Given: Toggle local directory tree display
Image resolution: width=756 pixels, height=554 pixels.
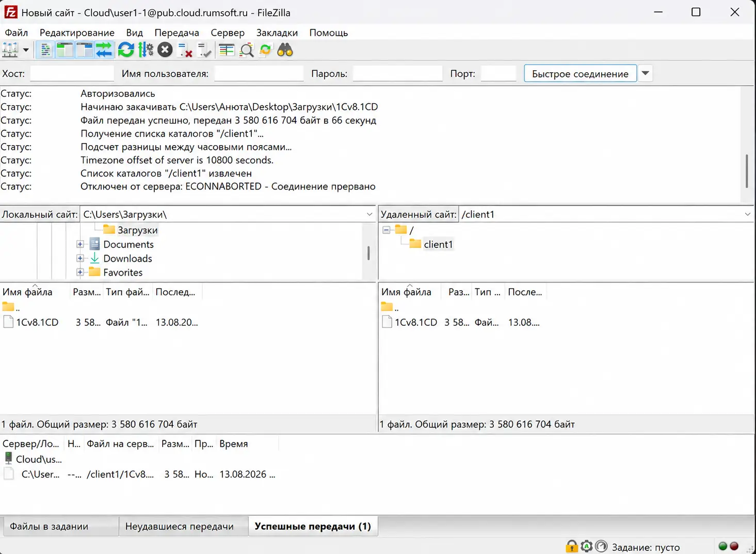Looking at the screenshot, I should 65,50.
